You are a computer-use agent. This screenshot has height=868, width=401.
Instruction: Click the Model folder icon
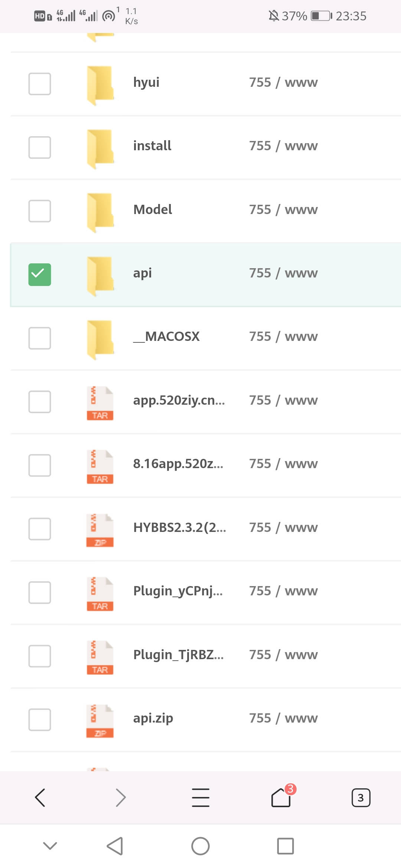pyautogui.click(x=100, y=211)
